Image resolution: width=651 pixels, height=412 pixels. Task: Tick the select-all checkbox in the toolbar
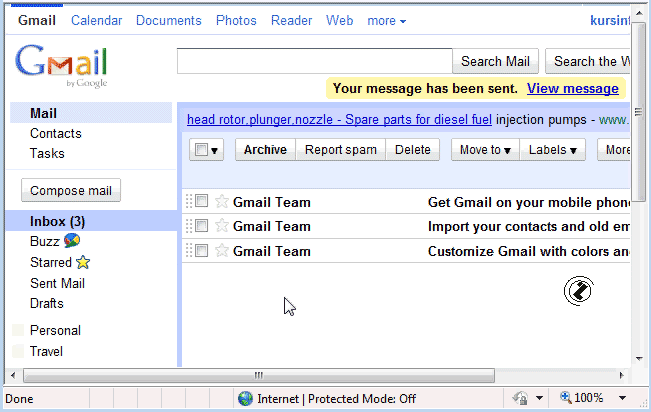click(x=201, y=150)
